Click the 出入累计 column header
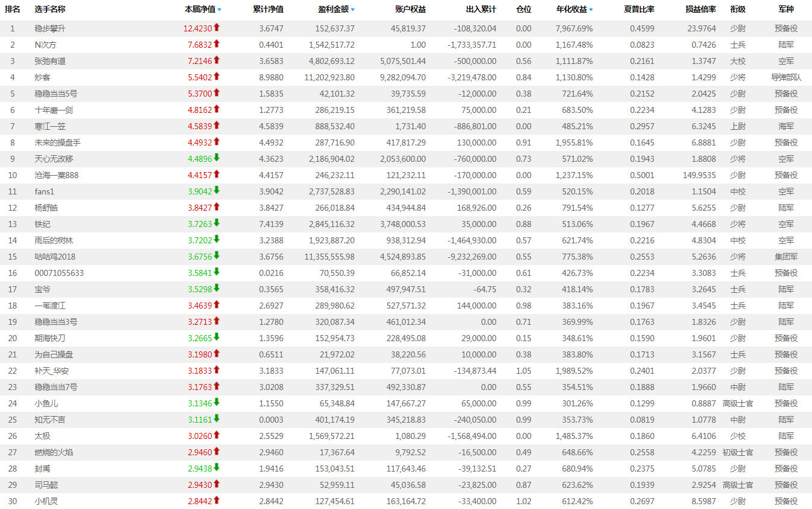 pyautogui.click(x=481, y=10)
